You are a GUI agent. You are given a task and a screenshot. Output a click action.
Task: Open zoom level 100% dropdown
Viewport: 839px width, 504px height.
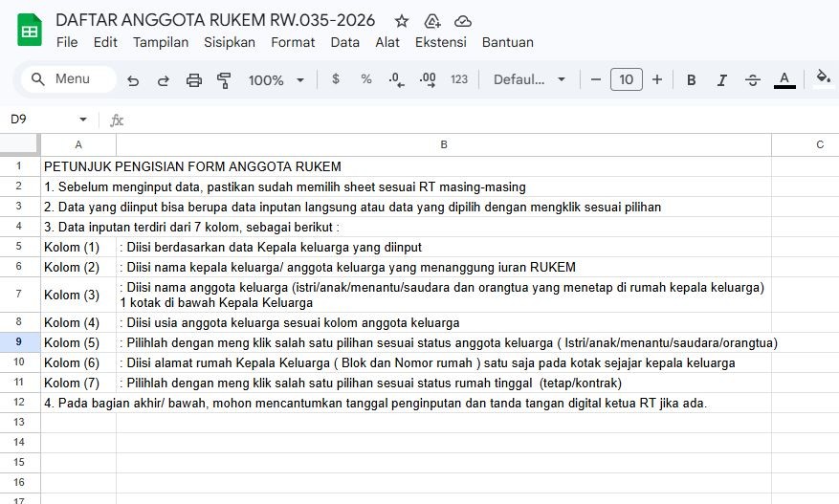click(276, 80)
